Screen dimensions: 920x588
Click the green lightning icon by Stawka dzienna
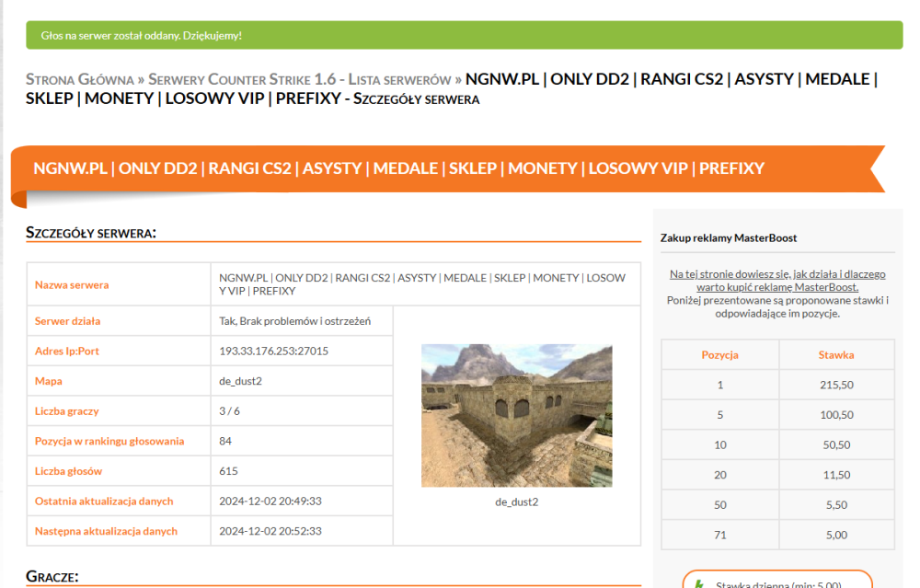tap(698, 584)
